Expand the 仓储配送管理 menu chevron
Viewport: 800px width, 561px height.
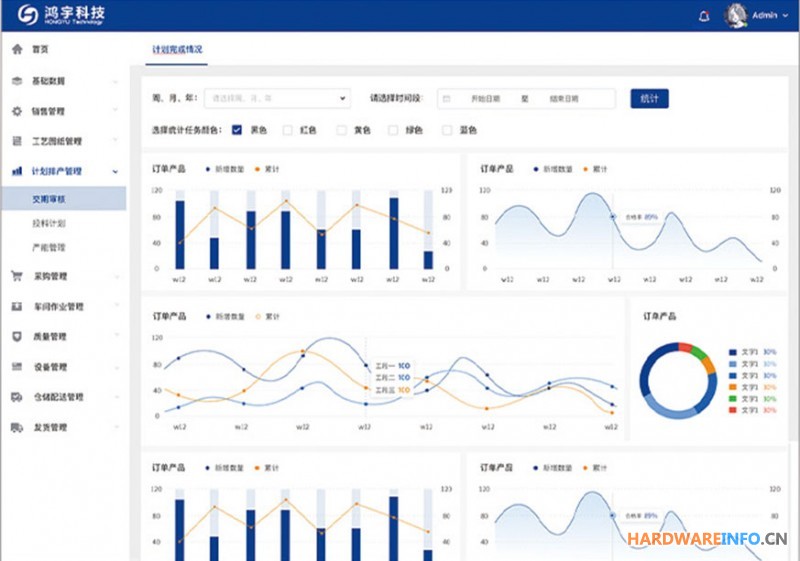coord(117,396)
